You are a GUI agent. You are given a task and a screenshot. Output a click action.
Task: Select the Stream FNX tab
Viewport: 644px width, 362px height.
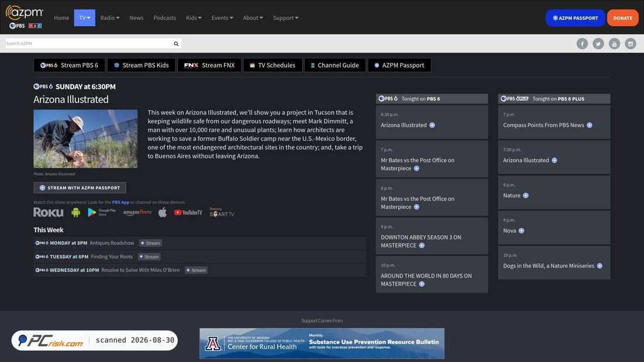pos(210,65)
